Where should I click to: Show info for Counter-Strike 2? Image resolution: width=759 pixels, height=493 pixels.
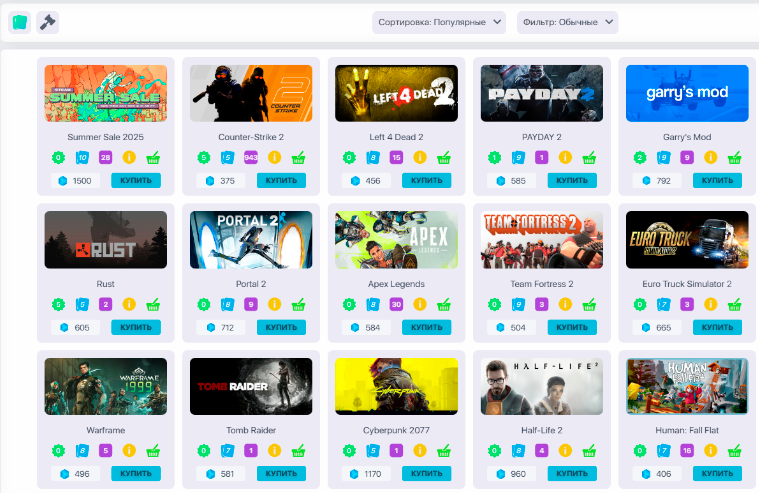274,157
